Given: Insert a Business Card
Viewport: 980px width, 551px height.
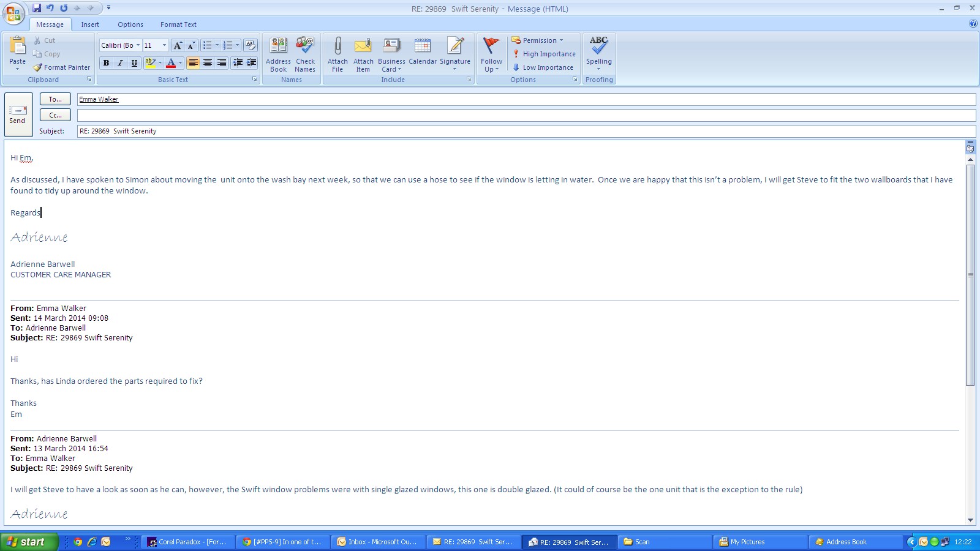Looking at the screenshot, I should coord(391,54).
